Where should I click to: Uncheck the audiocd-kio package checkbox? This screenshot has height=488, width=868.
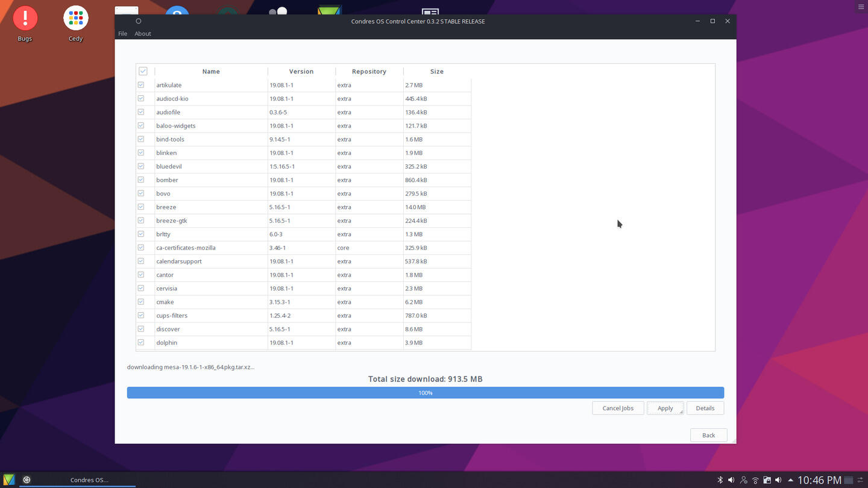[x=141, y=98]
